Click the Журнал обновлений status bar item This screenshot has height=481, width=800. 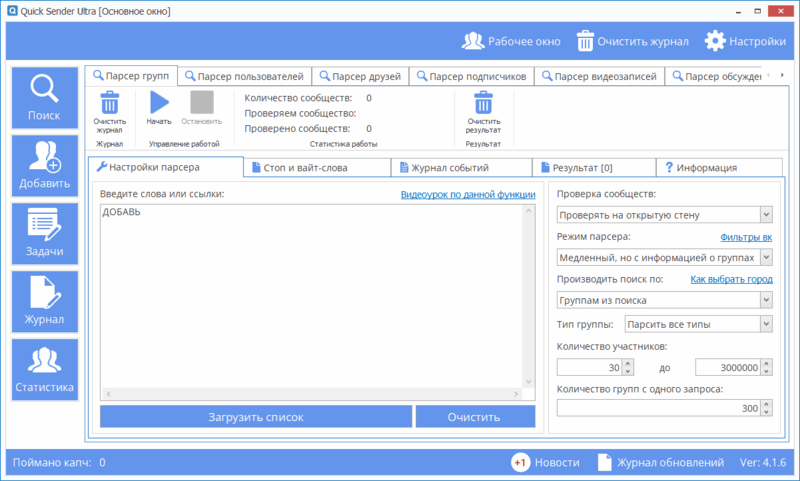[660, 462]
